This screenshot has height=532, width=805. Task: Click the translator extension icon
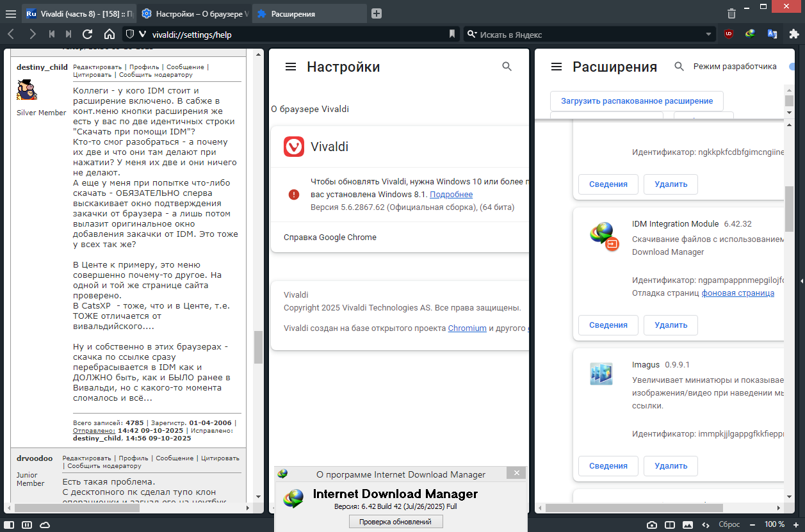coord(772,35)
